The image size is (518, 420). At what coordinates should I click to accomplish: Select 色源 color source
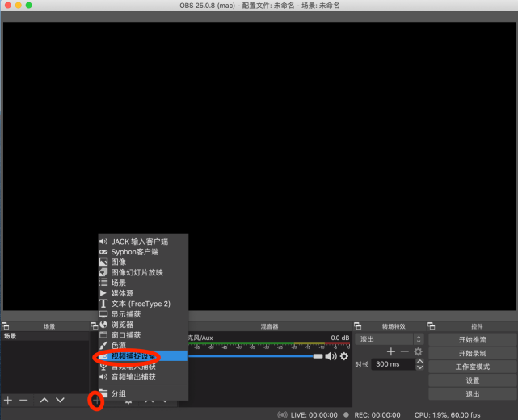tap(143, 346)
